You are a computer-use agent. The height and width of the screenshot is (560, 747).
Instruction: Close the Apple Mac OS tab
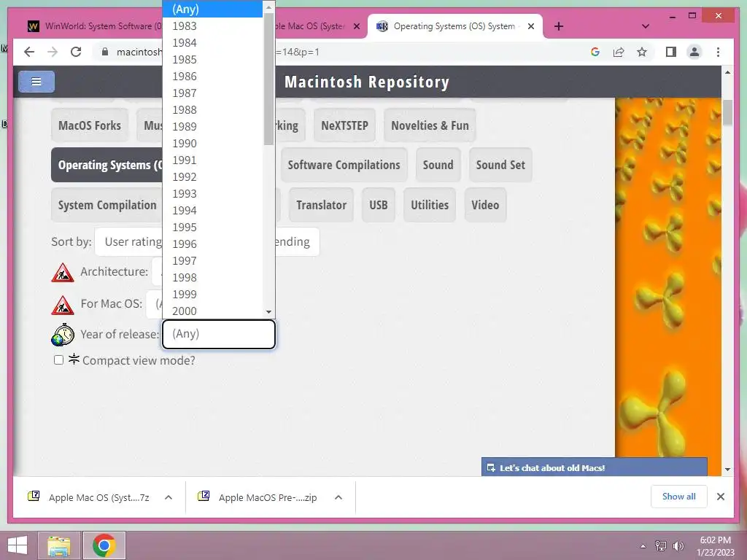[356, 26]
